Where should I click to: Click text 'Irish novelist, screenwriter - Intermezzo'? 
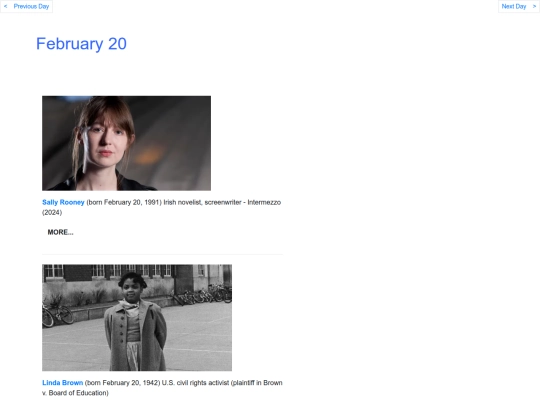(x=222, y=202)
